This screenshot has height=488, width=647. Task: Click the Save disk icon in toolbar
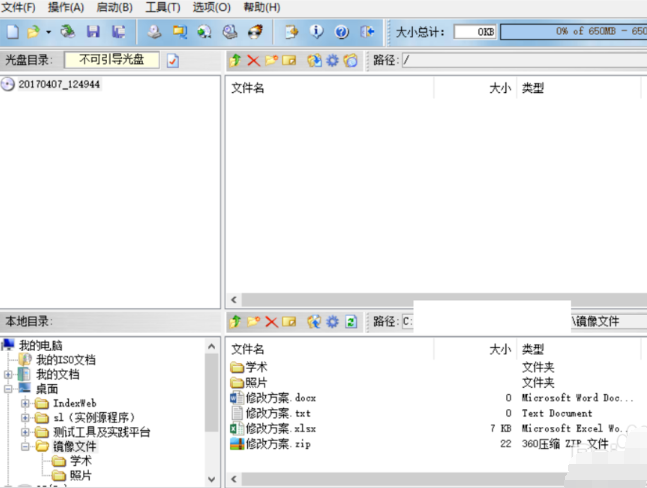click(94, 32)
